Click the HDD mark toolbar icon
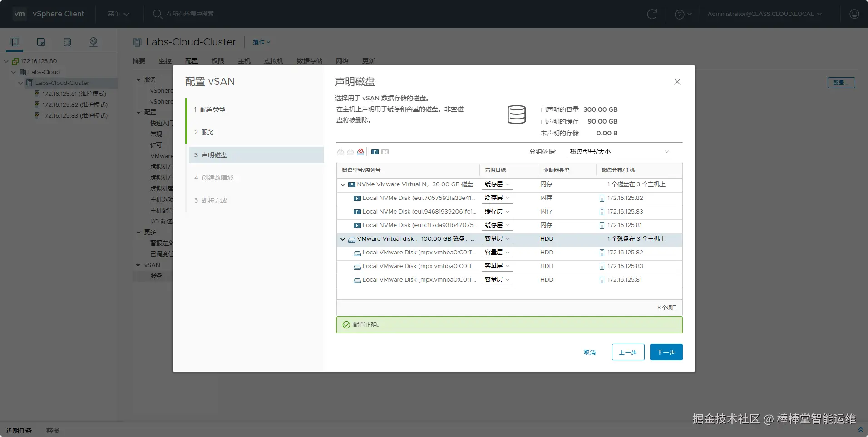 point(385,152)
